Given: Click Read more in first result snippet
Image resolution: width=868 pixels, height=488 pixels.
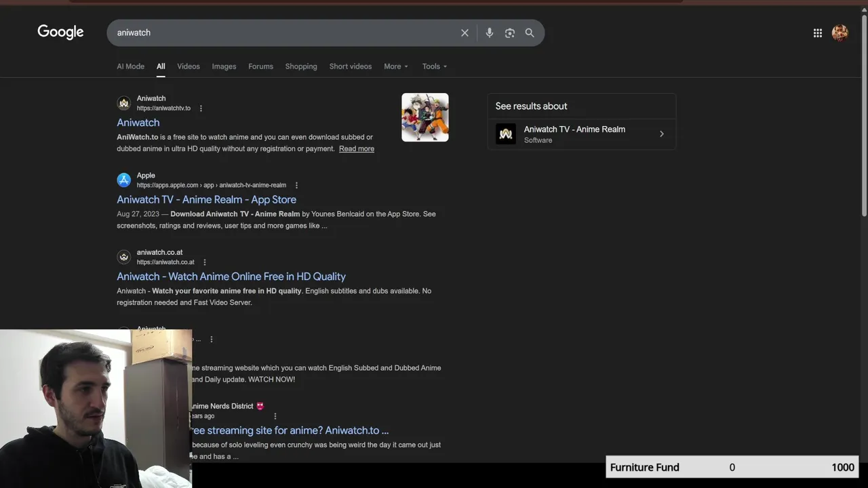Looking at the screenshot, I should (x=357, y=148).
